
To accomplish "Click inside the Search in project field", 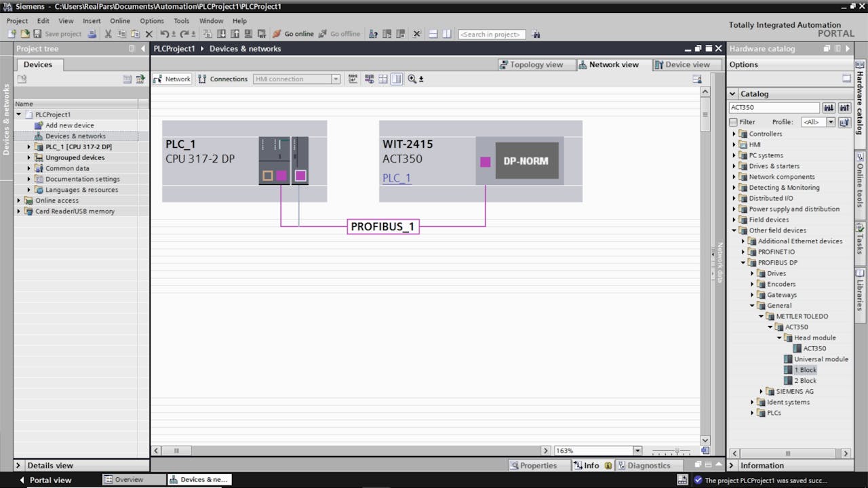I will 491,34.
